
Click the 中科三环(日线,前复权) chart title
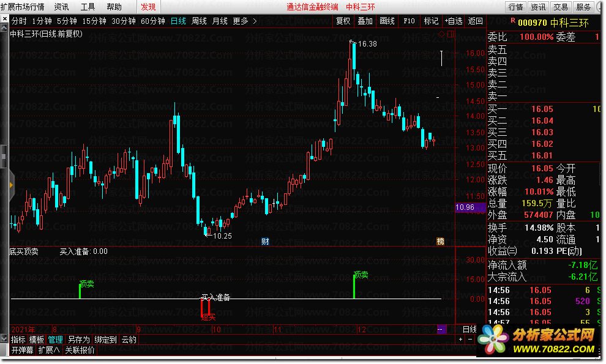pos(46,34)
